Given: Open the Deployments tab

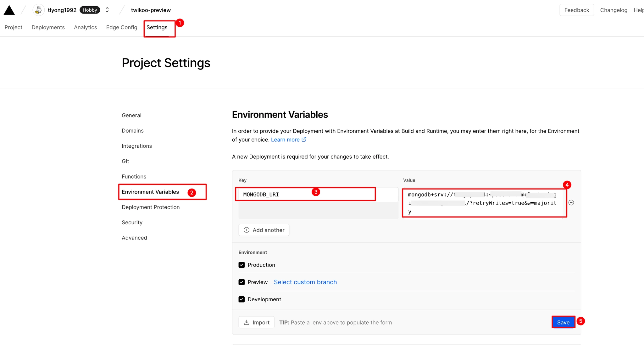Looking at the screenshot, I should 48,27.
